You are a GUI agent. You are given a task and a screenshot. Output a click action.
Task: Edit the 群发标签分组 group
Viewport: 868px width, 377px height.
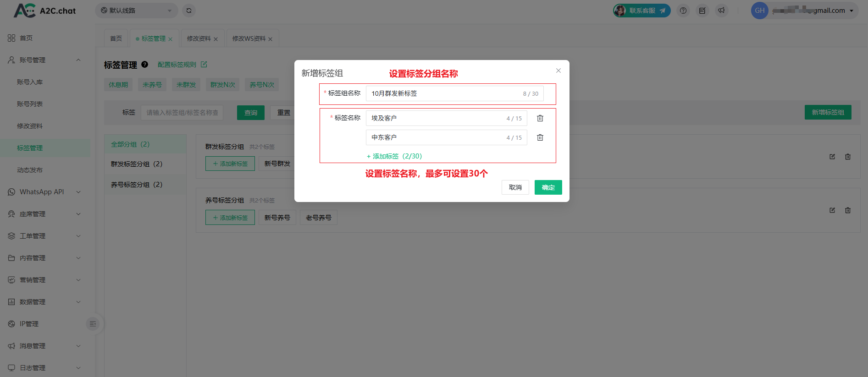click(x=832, y=157)
